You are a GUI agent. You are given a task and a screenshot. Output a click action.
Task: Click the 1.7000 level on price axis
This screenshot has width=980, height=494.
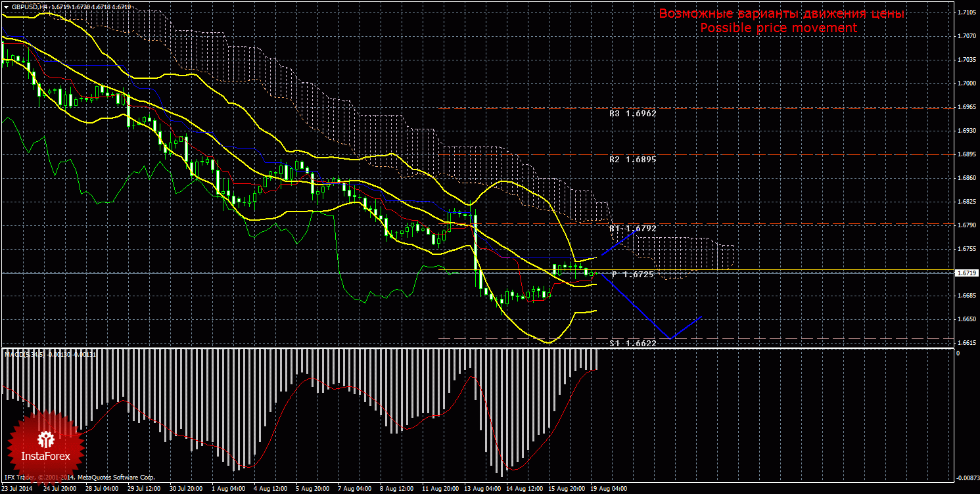tap(966, 83)
